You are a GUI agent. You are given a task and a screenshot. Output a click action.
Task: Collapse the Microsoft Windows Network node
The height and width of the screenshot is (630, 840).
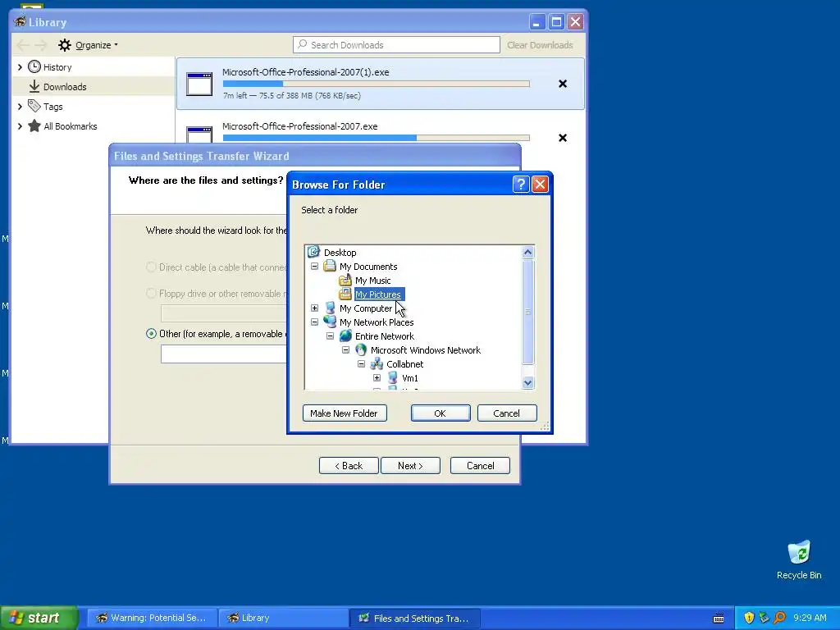[345, 349]
